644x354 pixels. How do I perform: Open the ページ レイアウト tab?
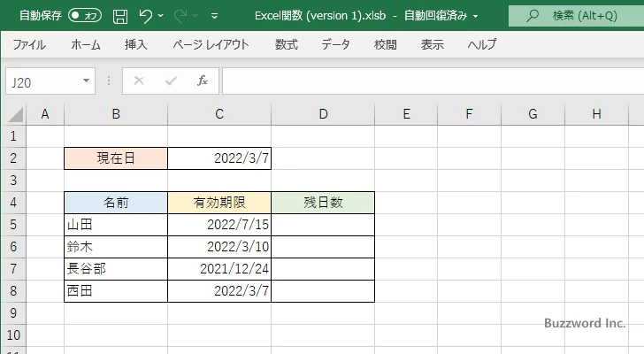[211, 44]
